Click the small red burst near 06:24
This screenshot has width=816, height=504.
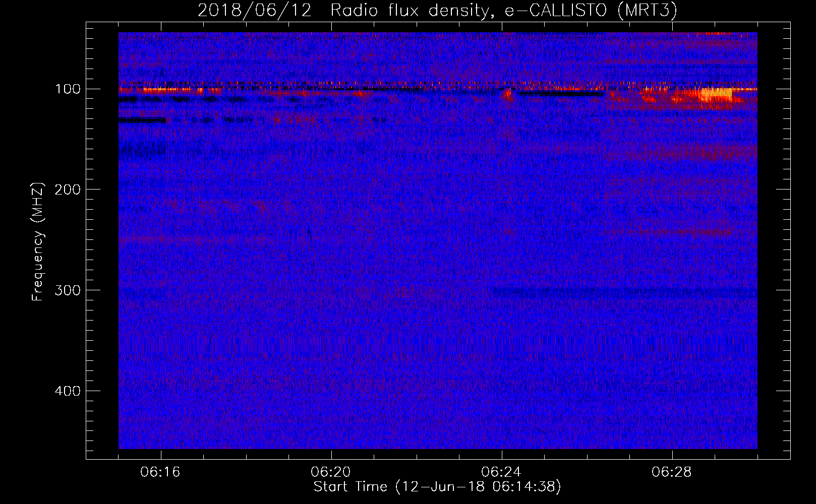point(508,94)
